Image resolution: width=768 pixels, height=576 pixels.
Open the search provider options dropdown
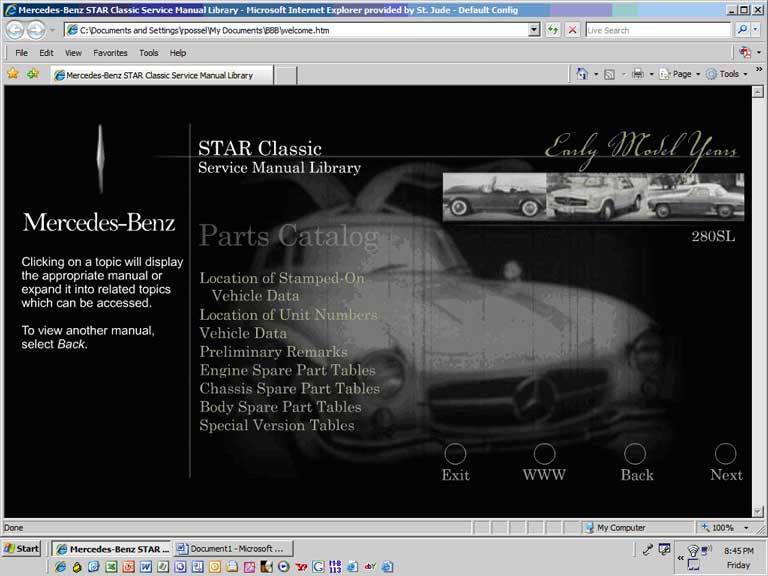pos(755,30)
